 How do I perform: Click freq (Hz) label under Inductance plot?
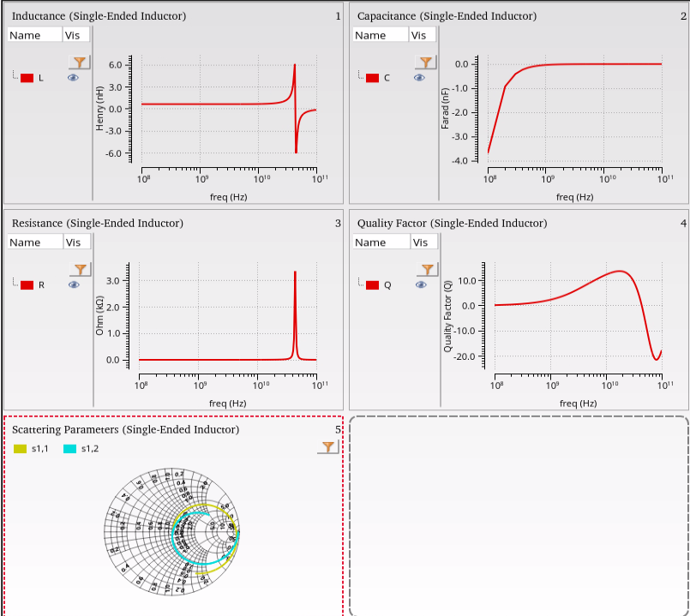228,197
